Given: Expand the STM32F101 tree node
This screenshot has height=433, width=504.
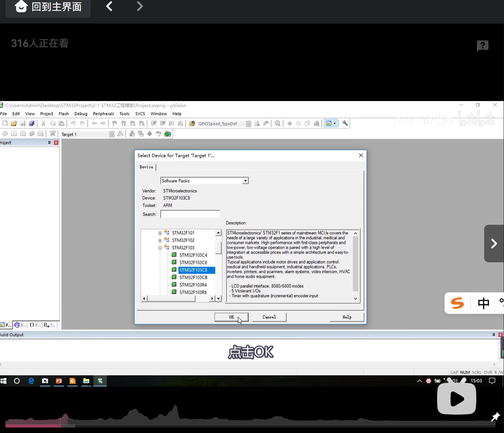Looking at the screenshot, I should point(160,233).
